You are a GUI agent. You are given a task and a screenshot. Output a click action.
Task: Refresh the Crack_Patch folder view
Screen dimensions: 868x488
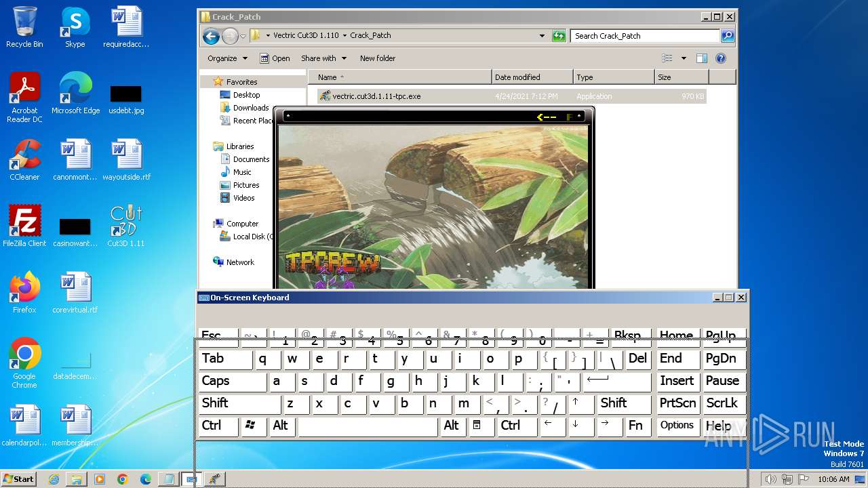click(x=559, y=36)
